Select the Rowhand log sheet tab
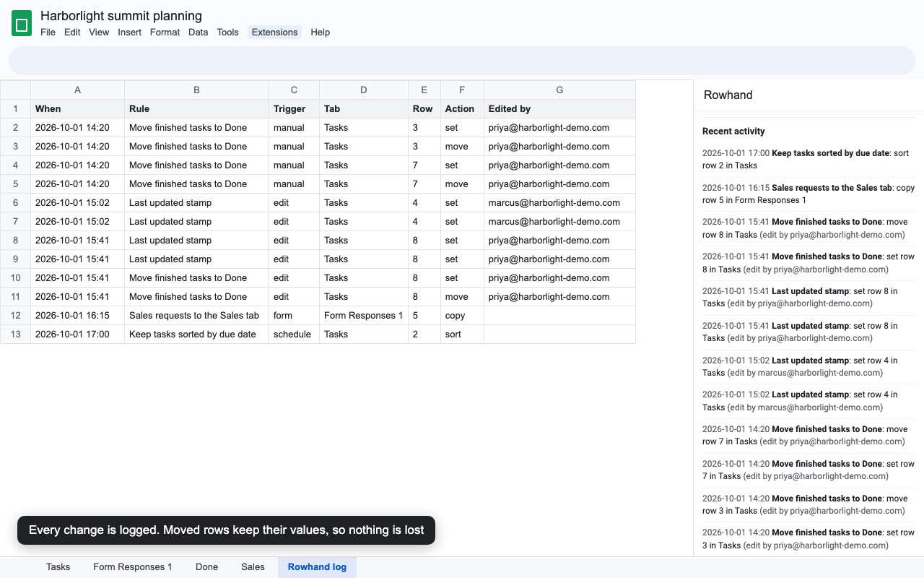Screen dimensions: 924x578 pos(317,567)
